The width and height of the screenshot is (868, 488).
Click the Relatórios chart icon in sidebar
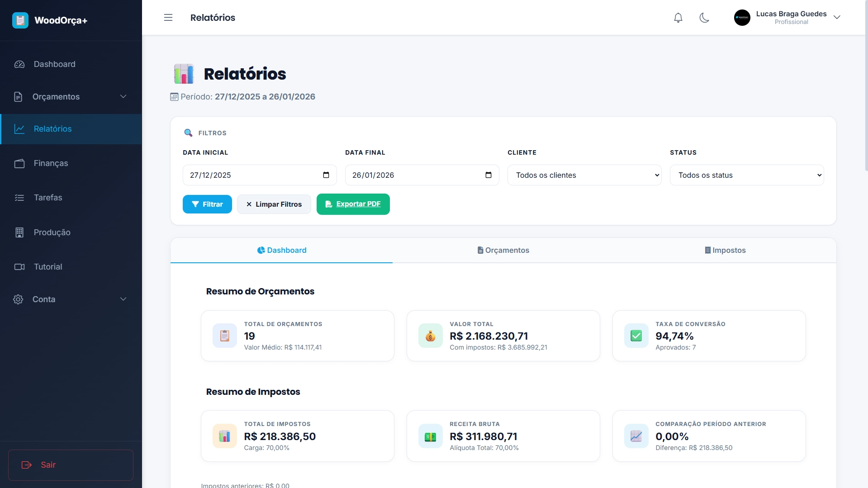point(19,129)
